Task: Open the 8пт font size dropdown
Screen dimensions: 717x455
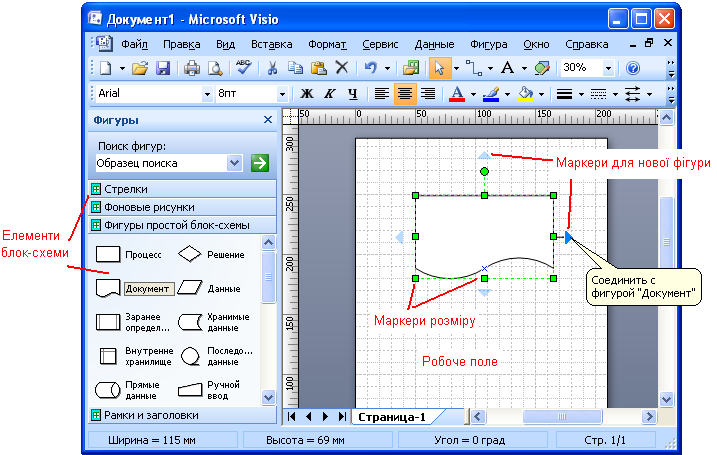Action: click(x=282, y=94)
